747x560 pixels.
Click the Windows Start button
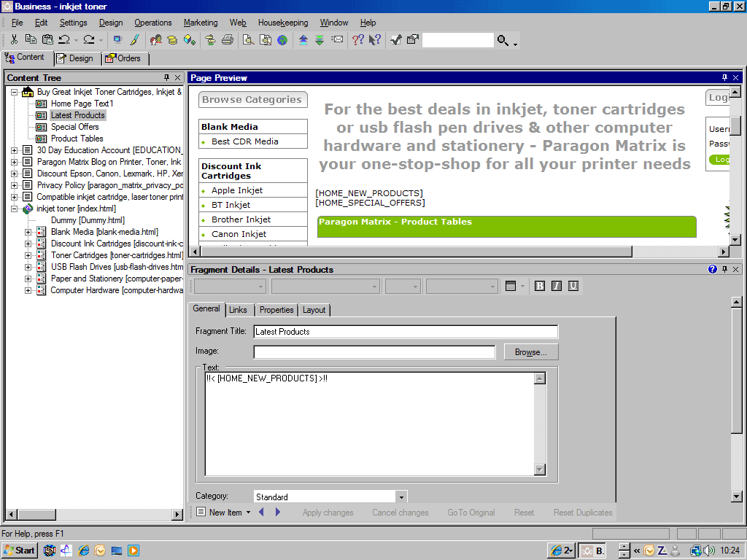point(20,551)
